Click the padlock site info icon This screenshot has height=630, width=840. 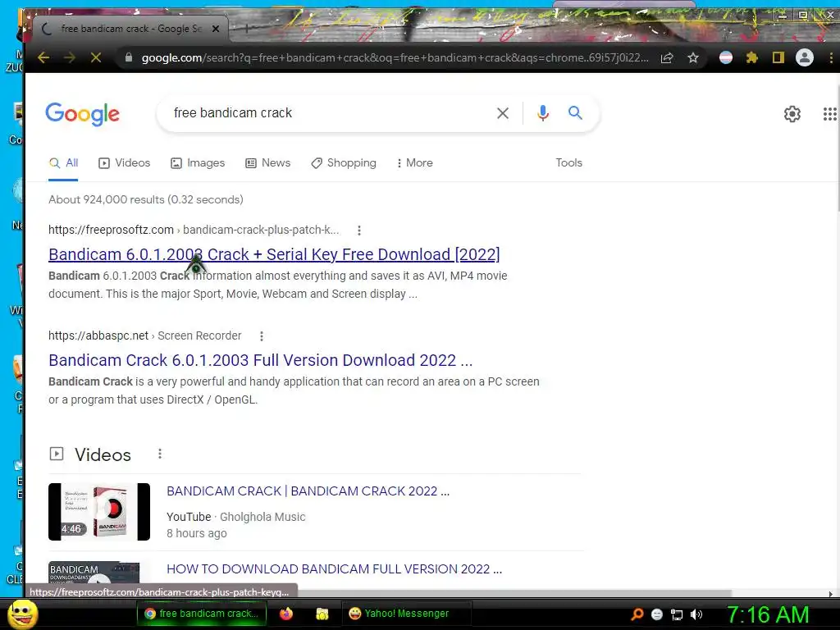(129, 57)
